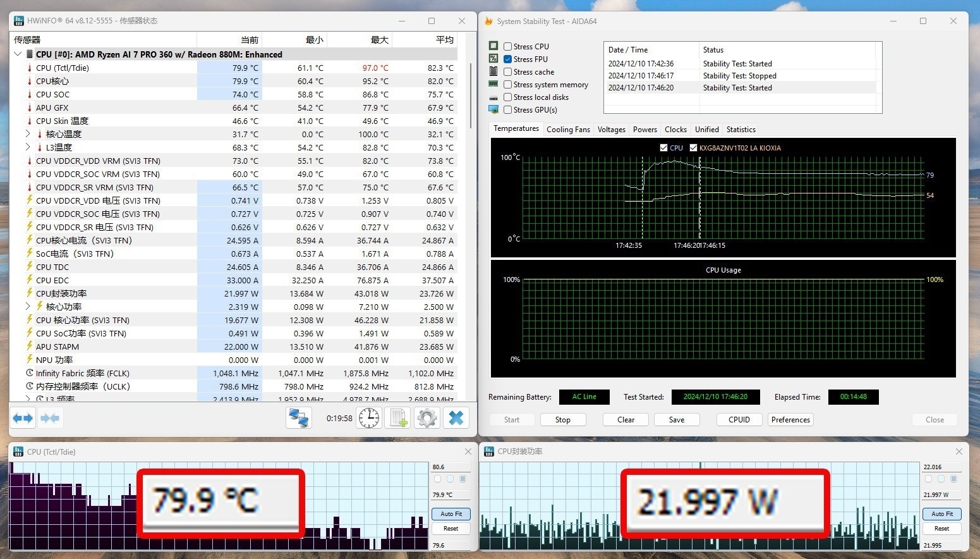Click the Preferences button
Screen dimensions: 980x559
[x=790, y=420]
